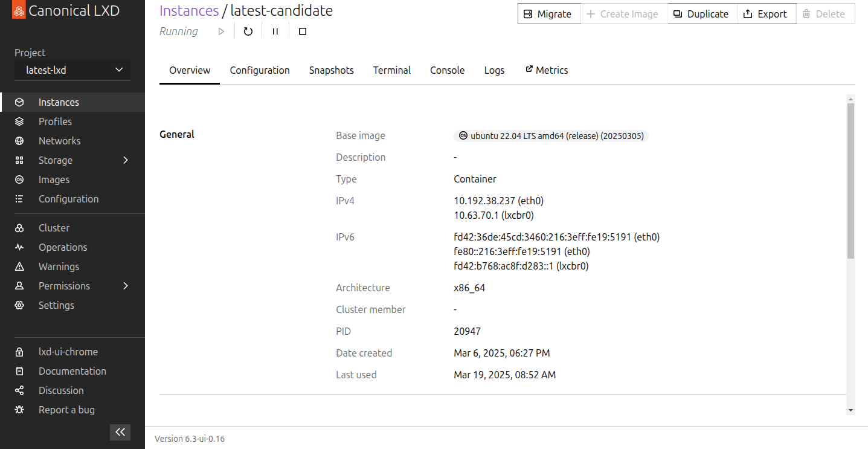Restart the instance
The width and height of the screenshot is (868, 449).
point(248,31)
